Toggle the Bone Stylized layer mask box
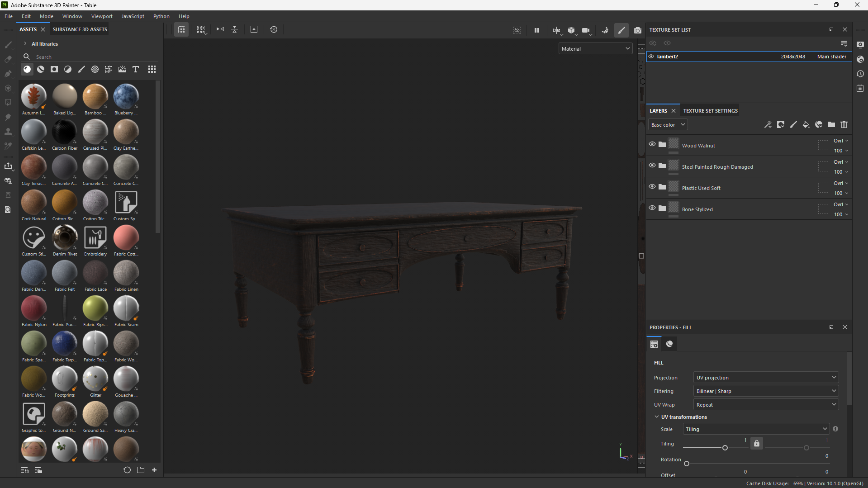This screenshot has width=868, height=488. 823,209
